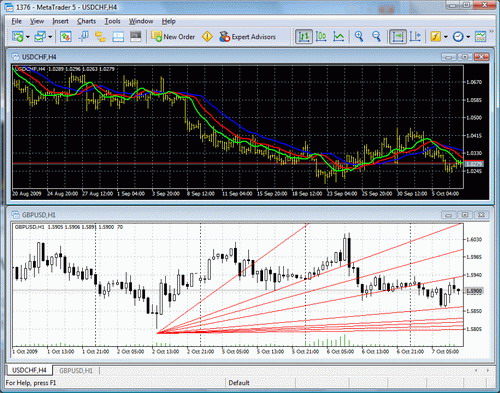Close the GBPUSD,H1 chart window
This screenshot has height=393, width=500.
tap(481, 215)
